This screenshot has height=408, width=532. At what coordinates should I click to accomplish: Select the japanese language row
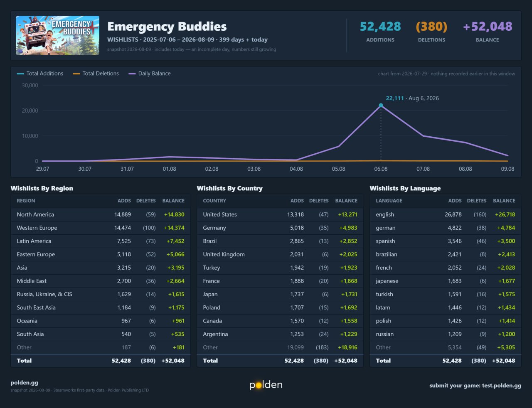[x=446, y=281]
